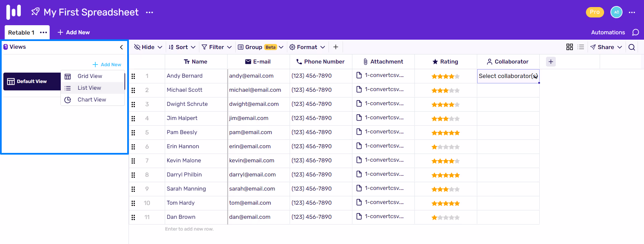Open attachment file in Tom Hardy row

380,202
